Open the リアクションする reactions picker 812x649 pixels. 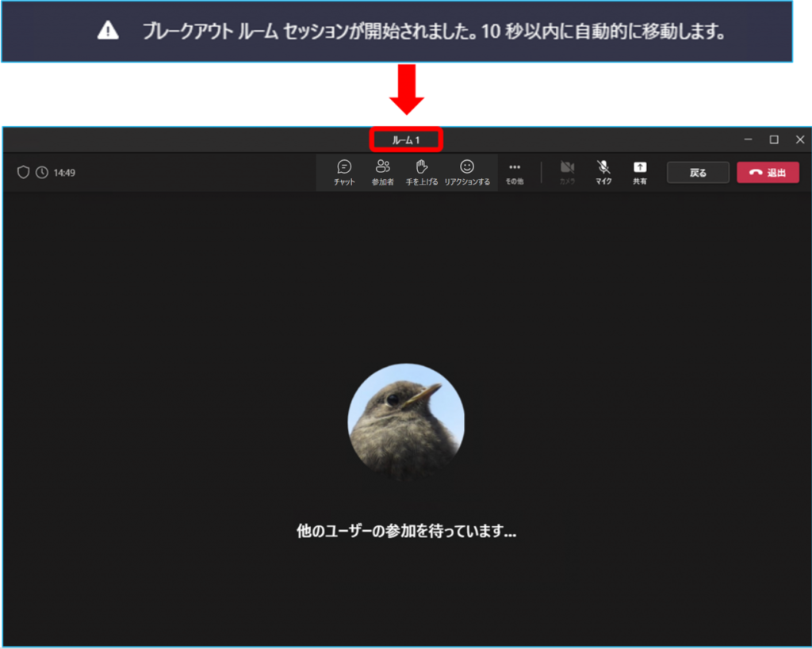coord(467,172)
